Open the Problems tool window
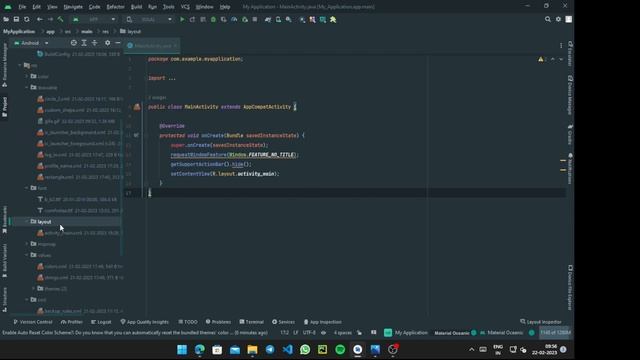 click(218, 322)
